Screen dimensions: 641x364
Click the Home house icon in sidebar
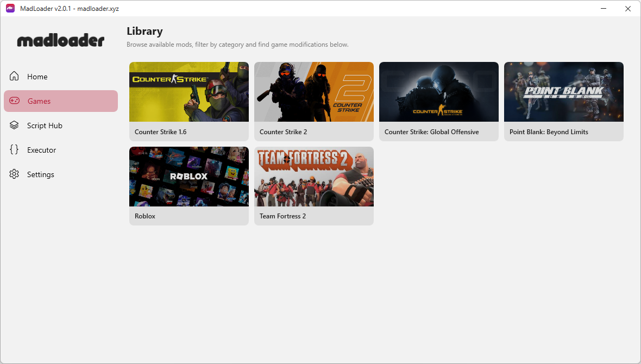pyautogui.click(x=15, y=77)
